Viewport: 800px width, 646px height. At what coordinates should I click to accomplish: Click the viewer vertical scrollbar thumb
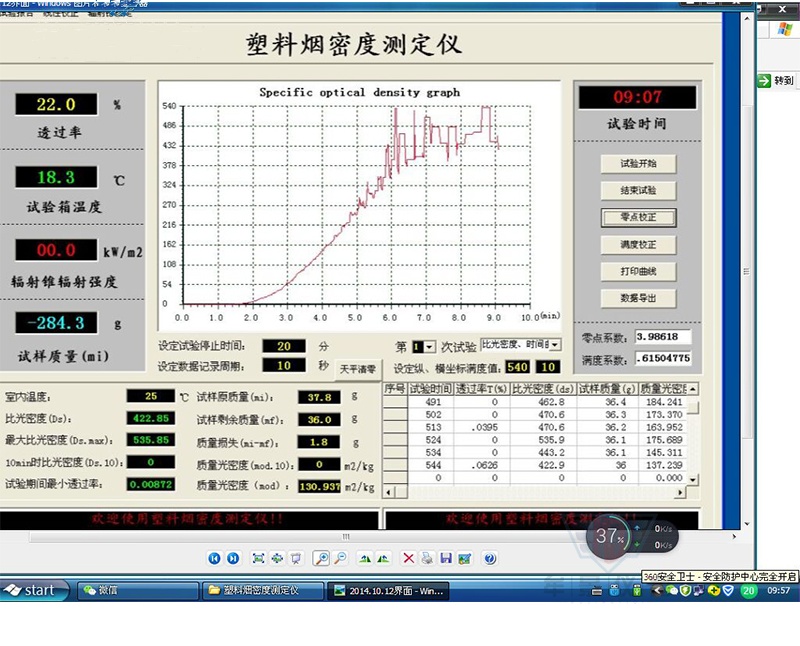pyautogui.click(x=746, y=271)
